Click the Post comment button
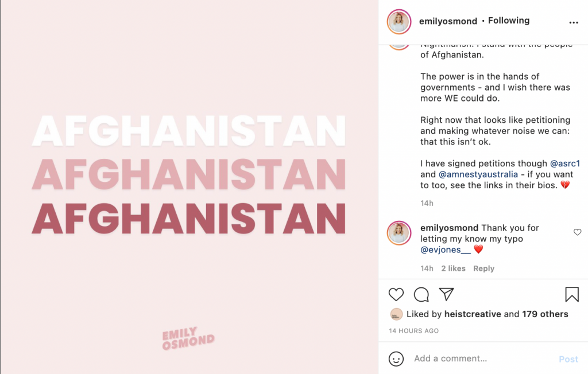The height and width of the screenshot is (374, 588). pyautogui.click(x=568, y=359)
